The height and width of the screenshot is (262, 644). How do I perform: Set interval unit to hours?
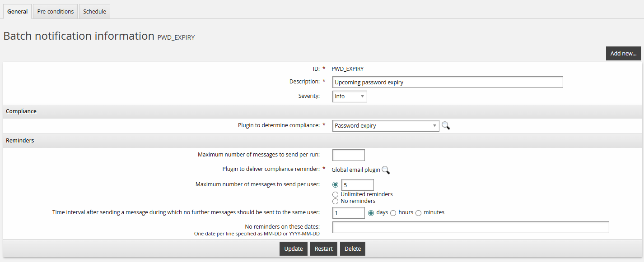point(393,213)
